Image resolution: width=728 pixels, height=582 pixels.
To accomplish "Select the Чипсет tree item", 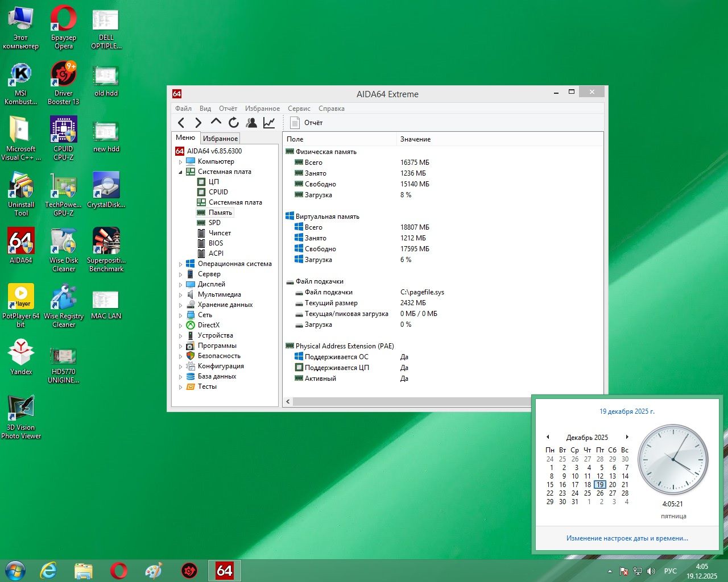I will [x=220, y=233].
